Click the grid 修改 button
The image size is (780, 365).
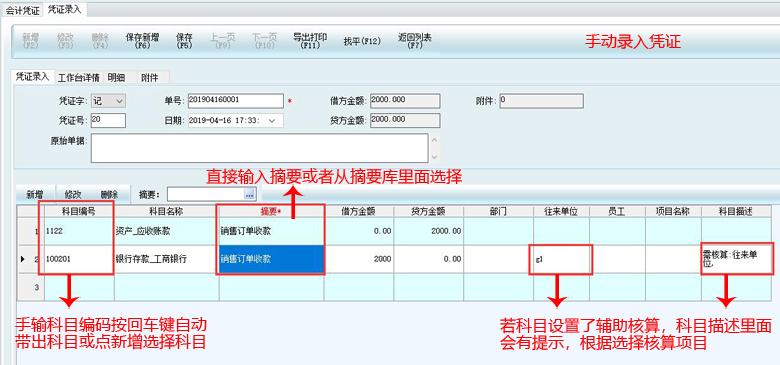point(73,194)
